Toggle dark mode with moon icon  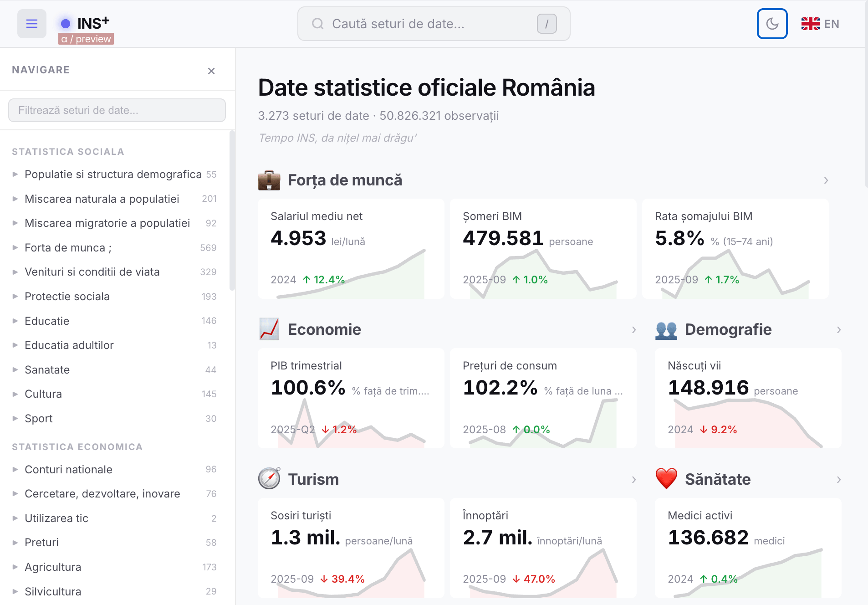pos(772,24)
